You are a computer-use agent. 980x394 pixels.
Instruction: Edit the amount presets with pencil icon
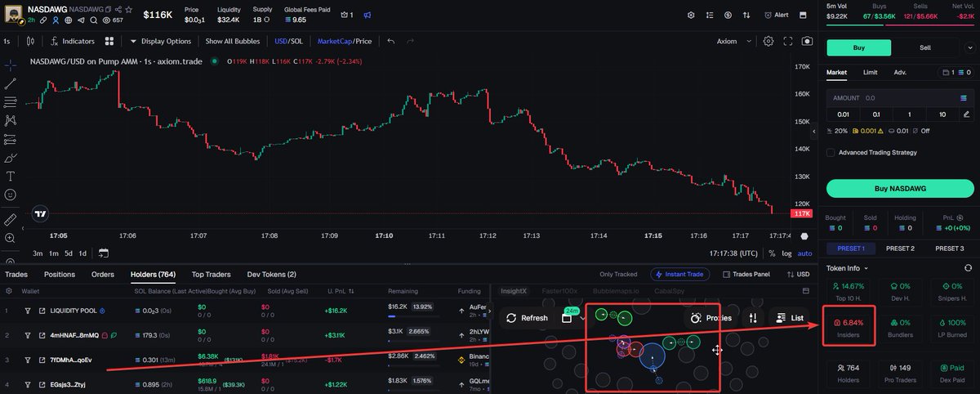(967, 114)
